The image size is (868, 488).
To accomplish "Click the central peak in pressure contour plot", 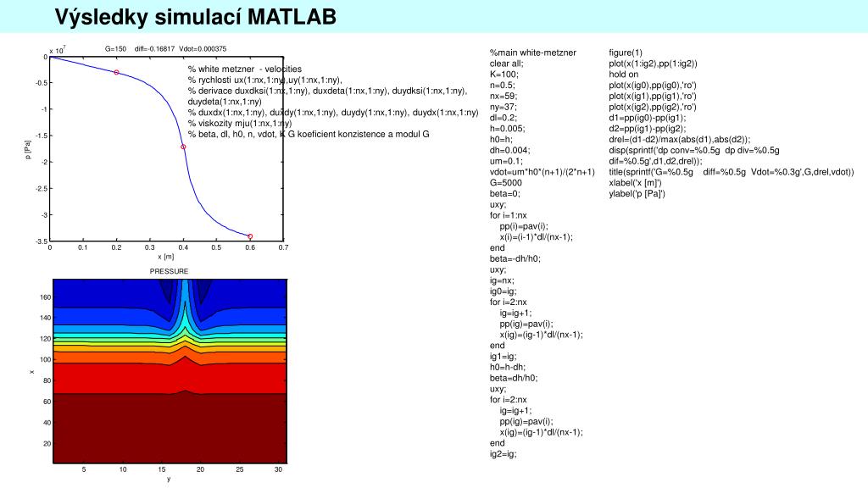I will tap(185, 310).
